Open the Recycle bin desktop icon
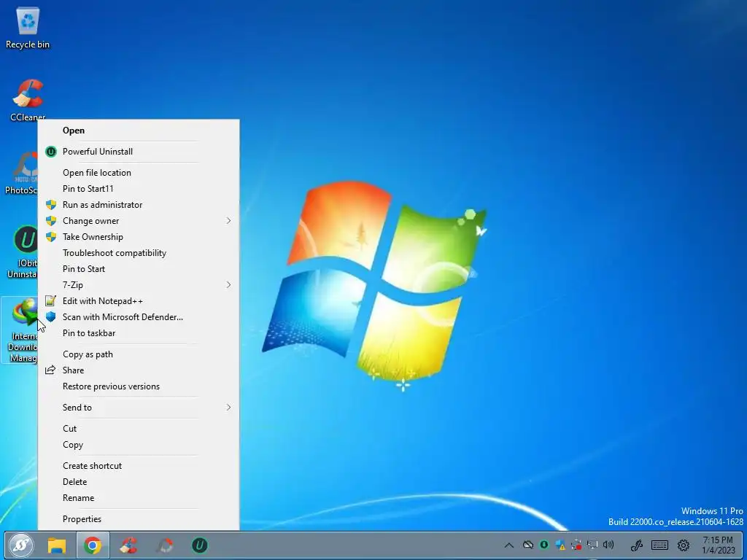Viewport: 747px width, 560px height. pos(28,28)
